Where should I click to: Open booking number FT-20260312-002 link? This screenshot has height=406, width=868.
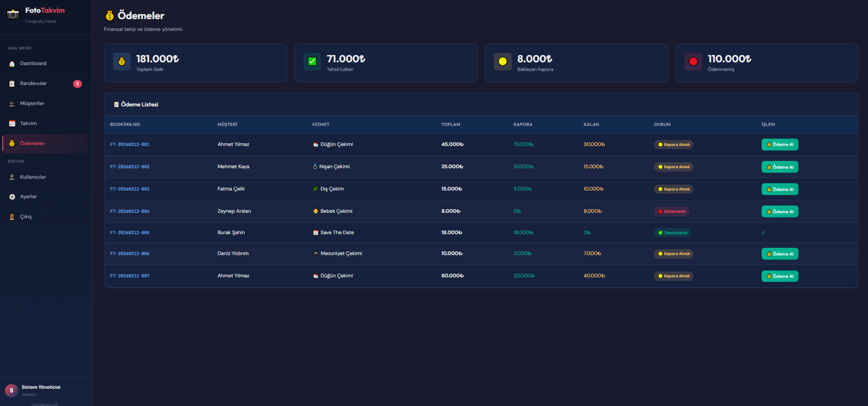(130, 167)
